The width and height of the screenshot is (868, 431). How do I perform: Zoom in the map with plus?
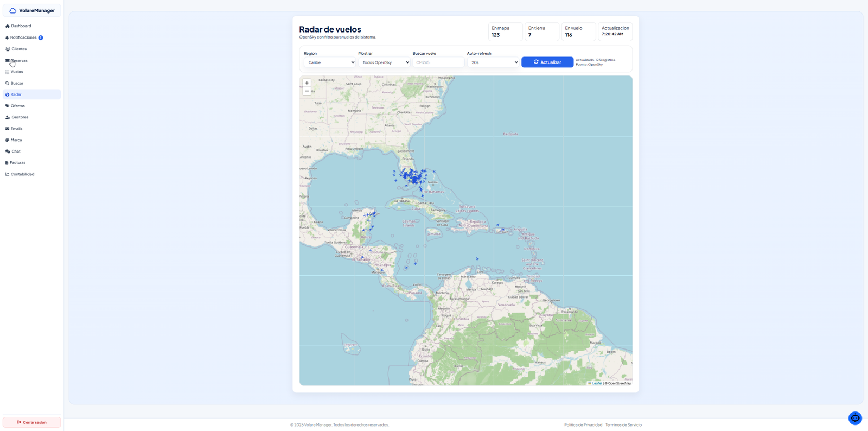pos(307,83)
